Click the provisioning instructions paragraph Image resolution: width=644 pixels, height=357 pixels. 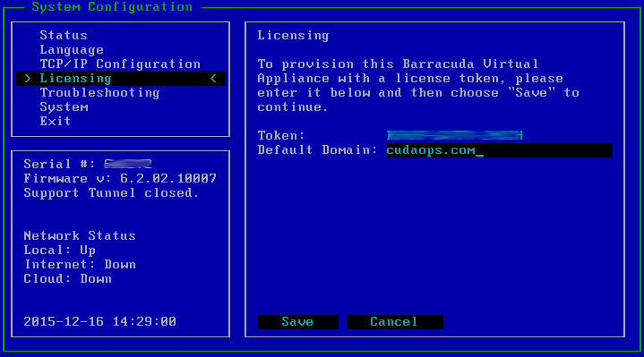pos(418,85)
